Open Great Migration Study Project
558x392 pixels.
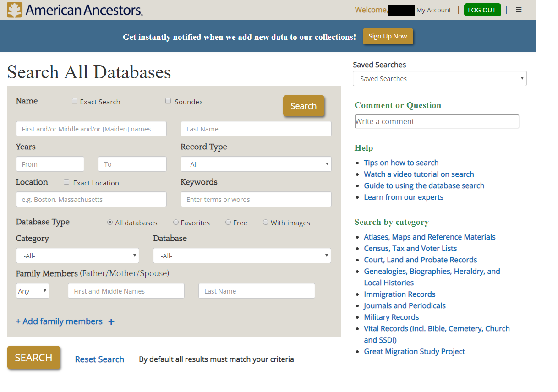[415, 351]
